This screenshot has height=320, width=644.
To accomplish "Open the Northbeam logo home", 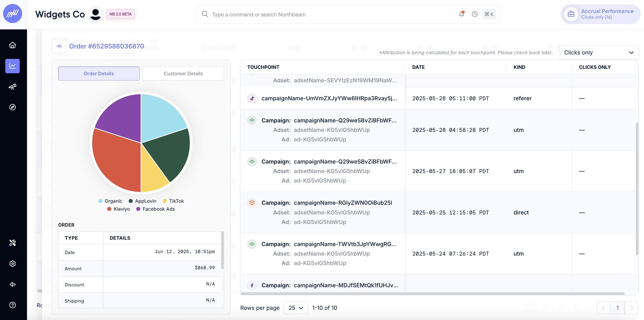I will [13, 14].
